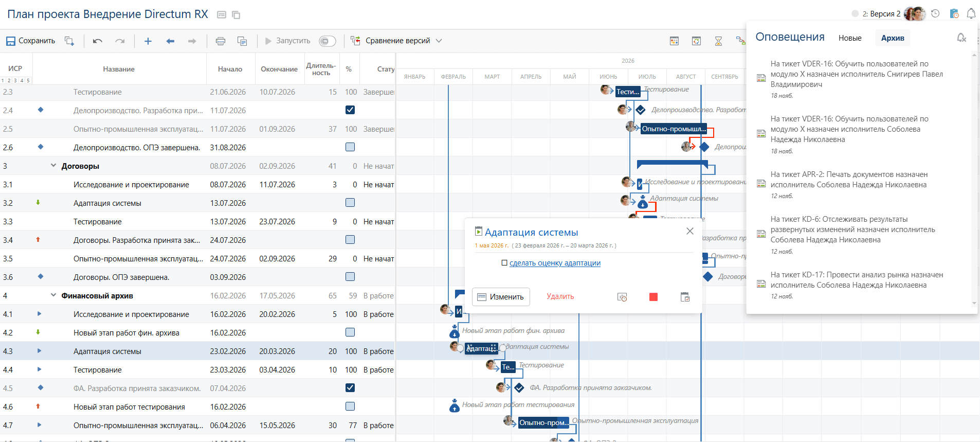Click the Опытно-промышл... Gantt bar in row 2.5
Image resolution: width=980 pixels, height=442 pixels.
click(673, 129)
